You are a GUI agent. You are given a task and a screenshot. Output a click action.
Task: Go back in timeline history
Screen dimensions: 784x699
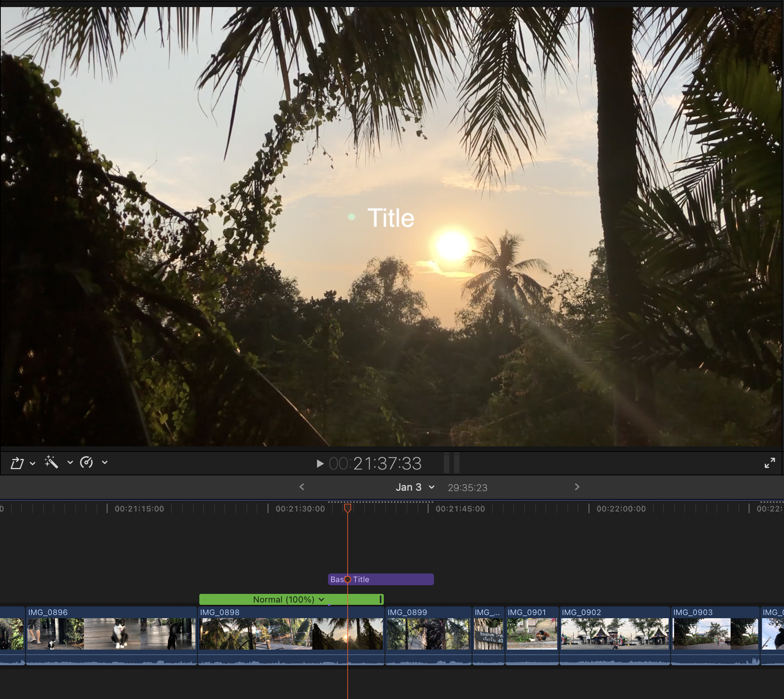coord(302,487)
